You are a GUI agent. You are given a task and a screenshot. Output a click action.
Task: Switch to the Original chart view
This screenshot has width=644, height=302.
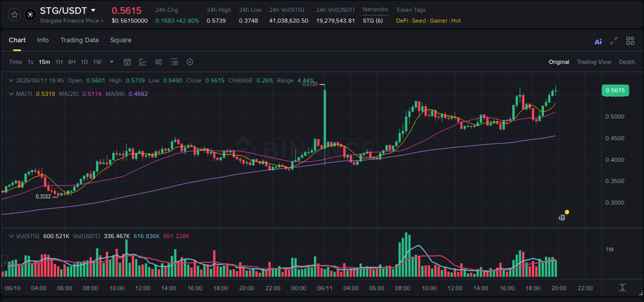pos(559,62)
